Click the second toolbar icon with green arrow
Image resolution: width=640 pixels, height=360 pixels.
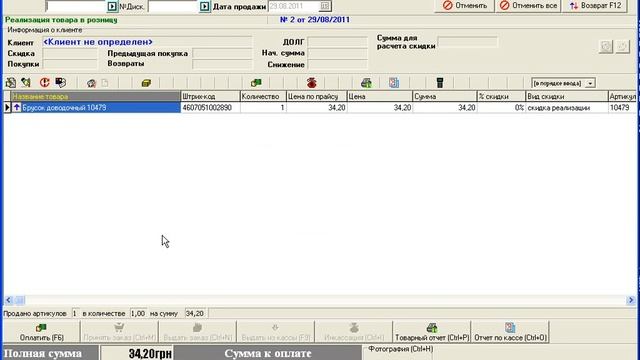(26, 83)
